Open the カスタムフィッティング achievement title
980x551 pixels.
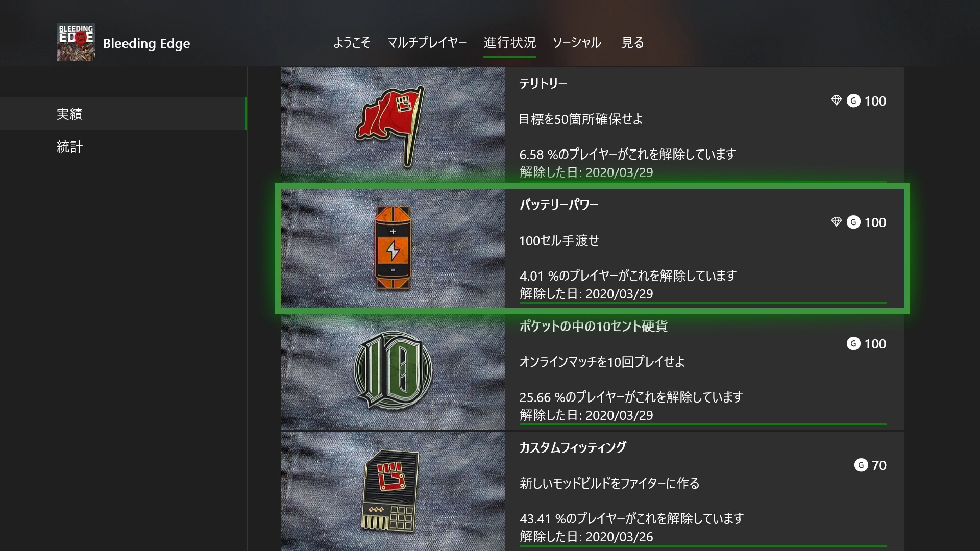(x=573, y=448)
